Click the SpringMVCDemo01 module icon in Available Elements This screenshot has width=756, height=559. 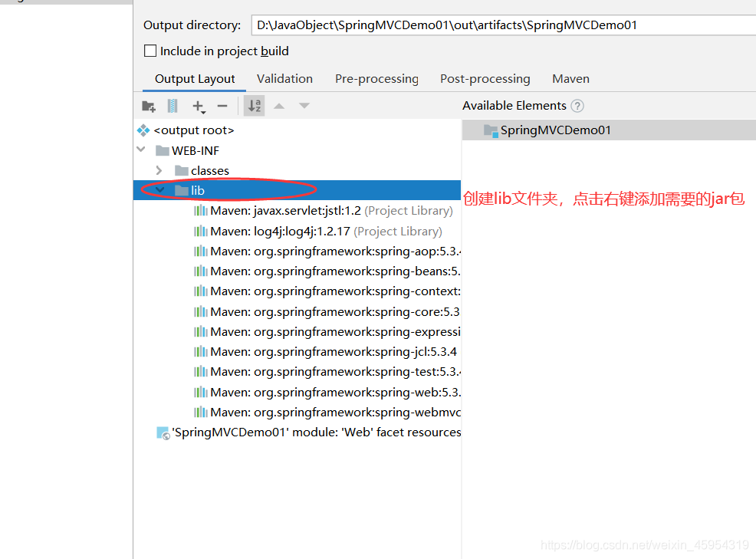tap(491, 130)
